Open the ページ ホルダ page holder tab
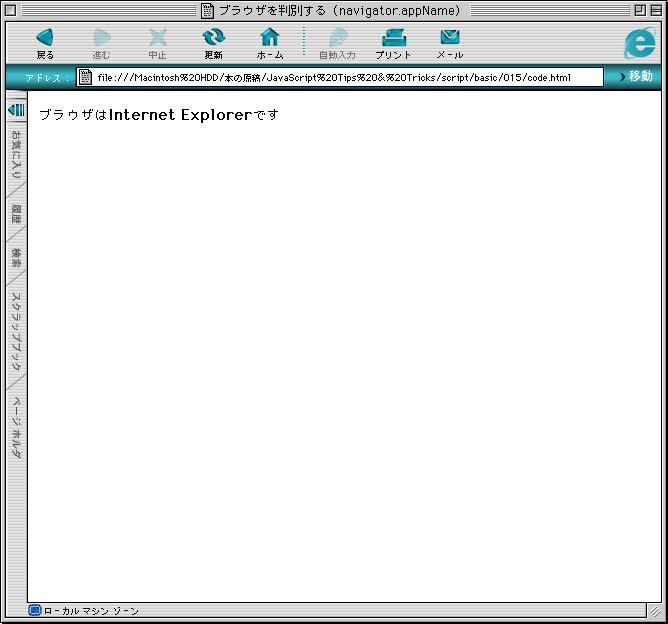Screen dimensions: 668x624 (16, 427)
